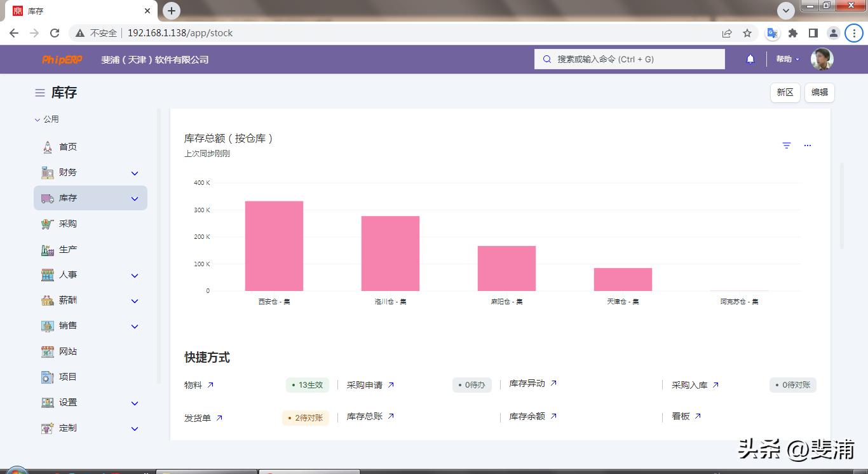
Task: Select the 财务 finance module icon
Action: pos(48,172)
